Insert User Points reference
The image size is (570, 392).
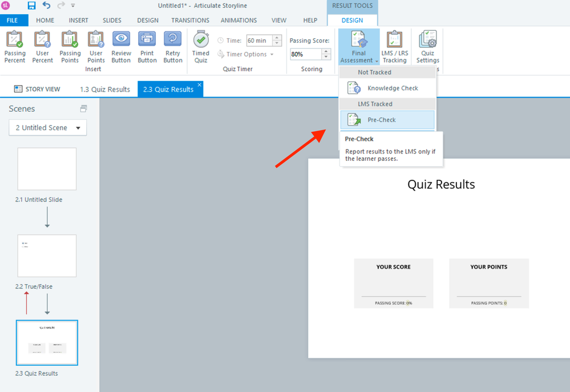(96, 47)
